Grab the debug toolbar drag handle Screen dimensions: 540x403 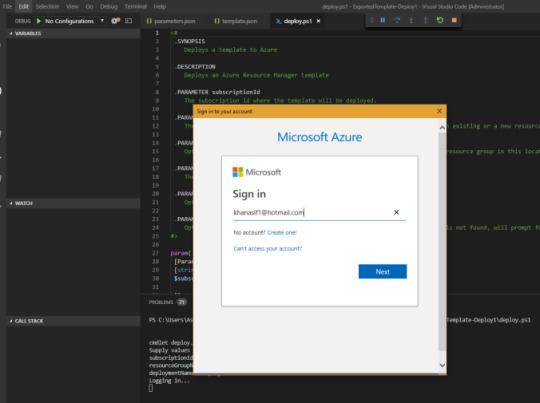tap(372, 20)
